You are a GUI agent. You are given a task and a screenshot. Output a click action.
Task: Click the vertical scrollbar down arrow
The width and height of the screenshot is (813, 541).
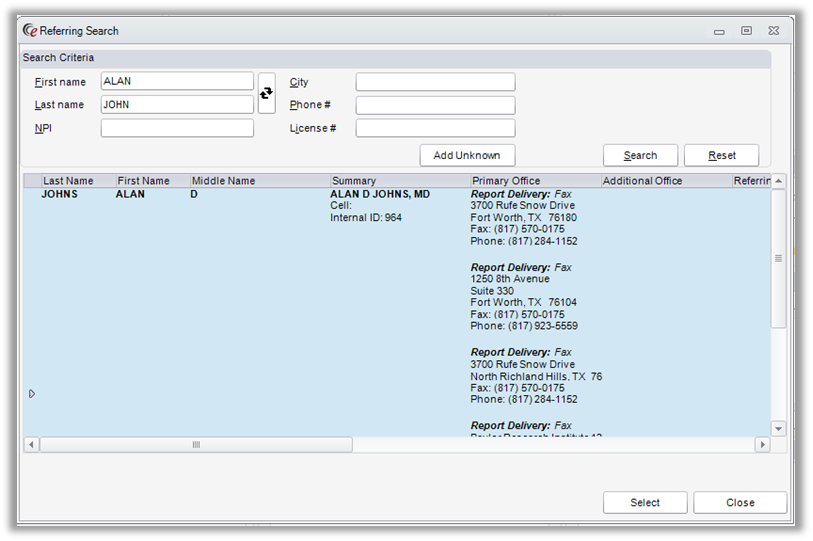pos(779,429)
